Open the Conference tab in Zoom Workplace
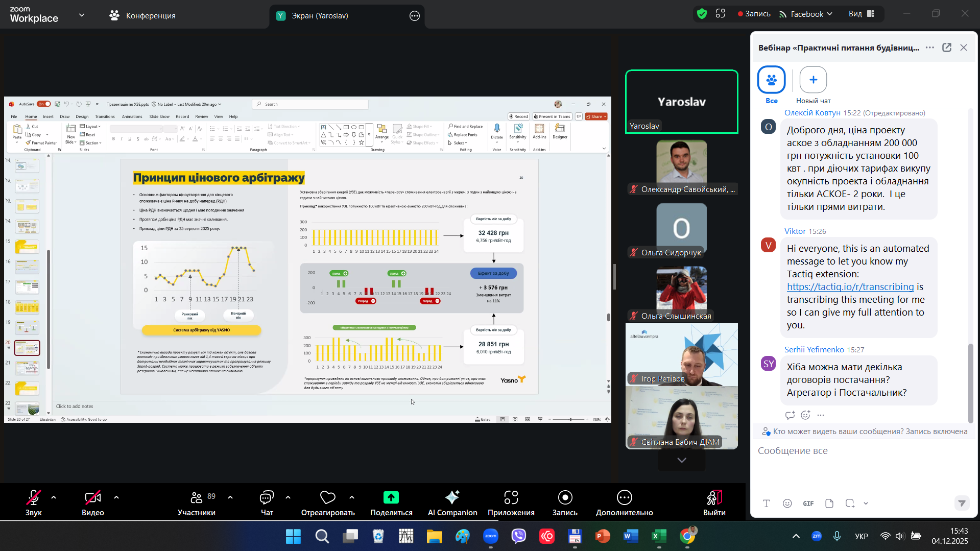The width and height of the screenshot is (980, 551). coord(142,15)
